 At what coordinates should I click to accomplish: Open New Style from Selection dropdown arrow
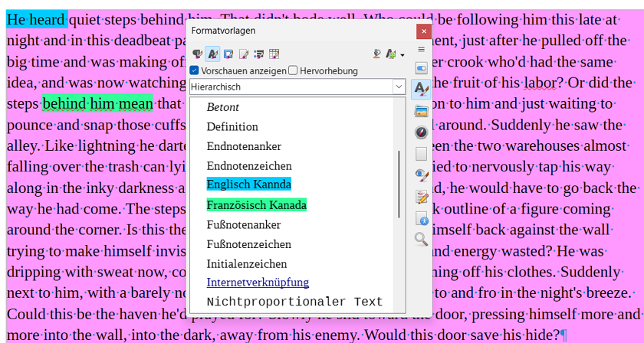coord(402,54)
